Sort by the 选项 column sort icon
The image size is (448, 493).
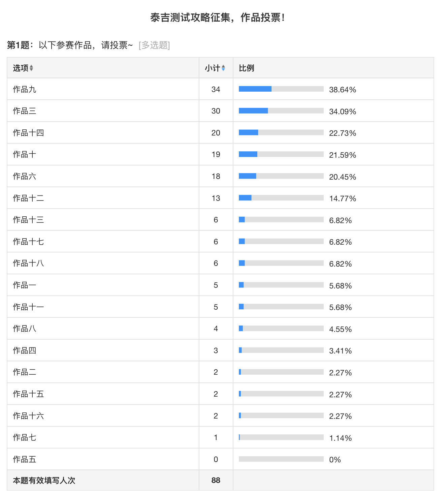click(x=31, y=68)
